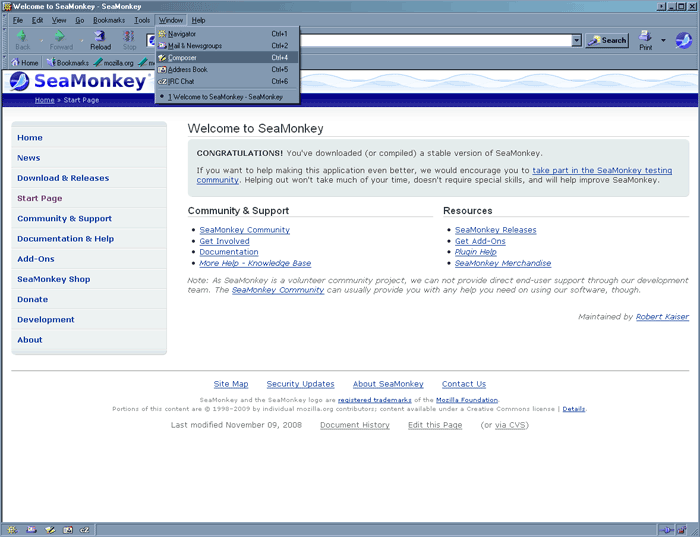Image resolution: width=700 pixels, height=537 pixels.
Task: Expand the URL bar history dropdown
Action: click(576, 41)
